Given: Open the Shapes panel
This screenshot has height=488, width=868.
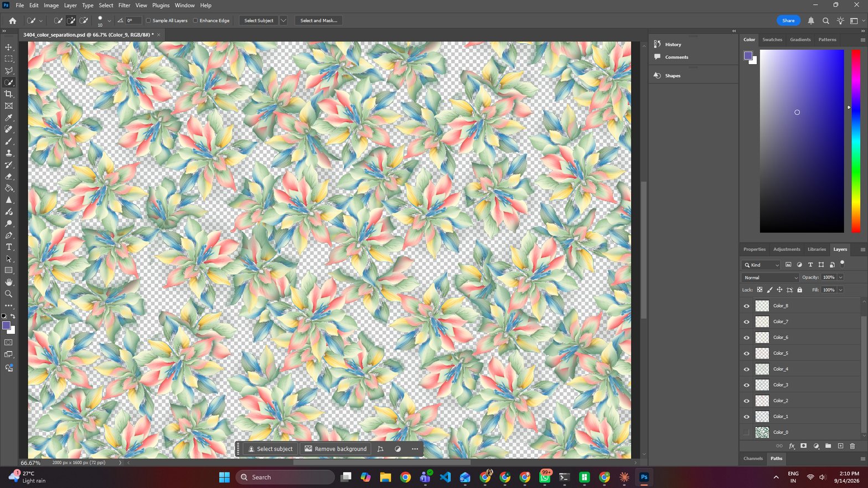Looking at the screenshot, I should [673, 76].
